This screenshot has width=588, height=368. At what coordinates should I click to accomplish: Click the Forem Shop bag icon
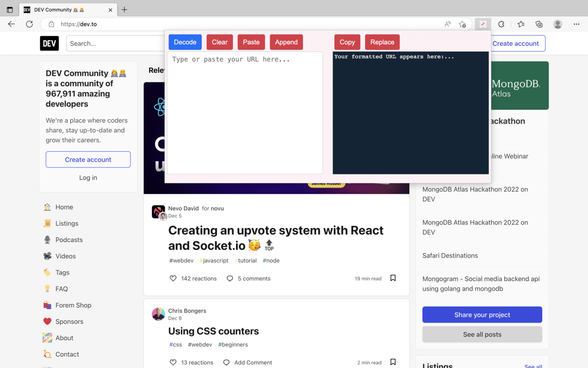click(x=47, y=305)
